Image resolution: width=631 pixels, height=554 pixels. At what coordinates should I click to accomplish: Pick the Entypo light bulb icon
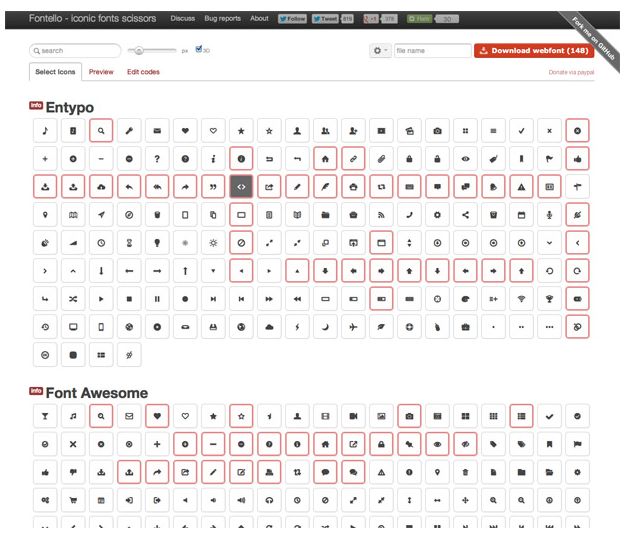[157, 243]
